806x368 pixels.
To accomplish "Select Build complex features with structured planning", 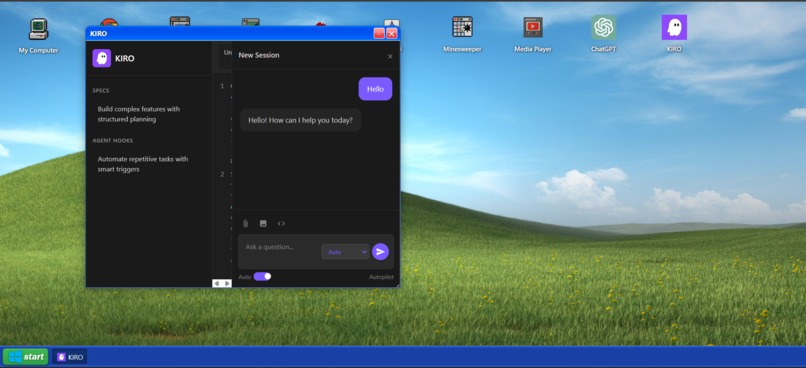I will click(x=139, y=114).
